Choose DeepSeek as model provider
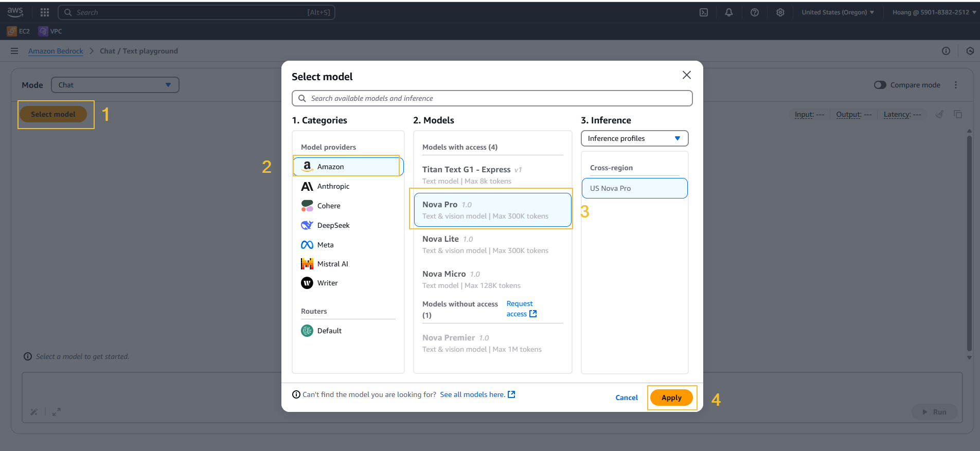 348,225
